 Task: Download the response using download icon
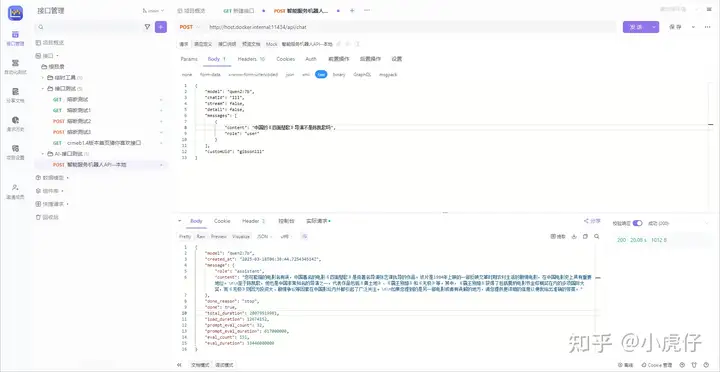click(574, 237)
